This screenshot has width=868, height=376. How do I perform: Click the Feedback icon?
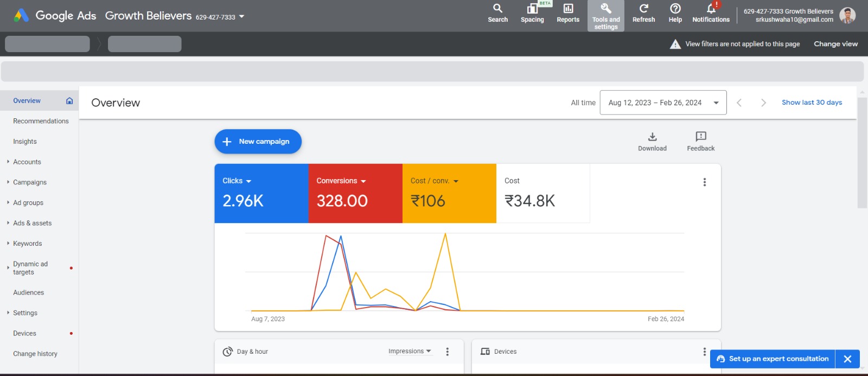point(700,141)
